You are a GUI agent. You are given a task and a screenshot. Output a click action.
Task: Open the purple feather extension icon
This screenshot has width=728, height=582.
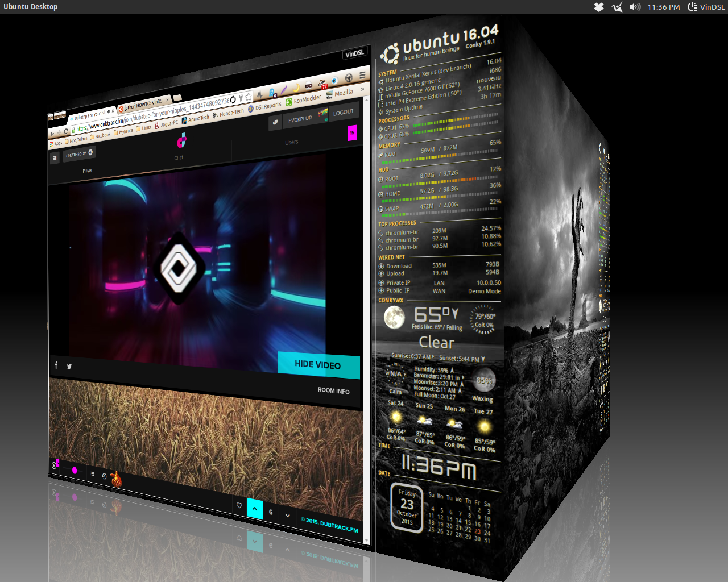coord(284,89)
